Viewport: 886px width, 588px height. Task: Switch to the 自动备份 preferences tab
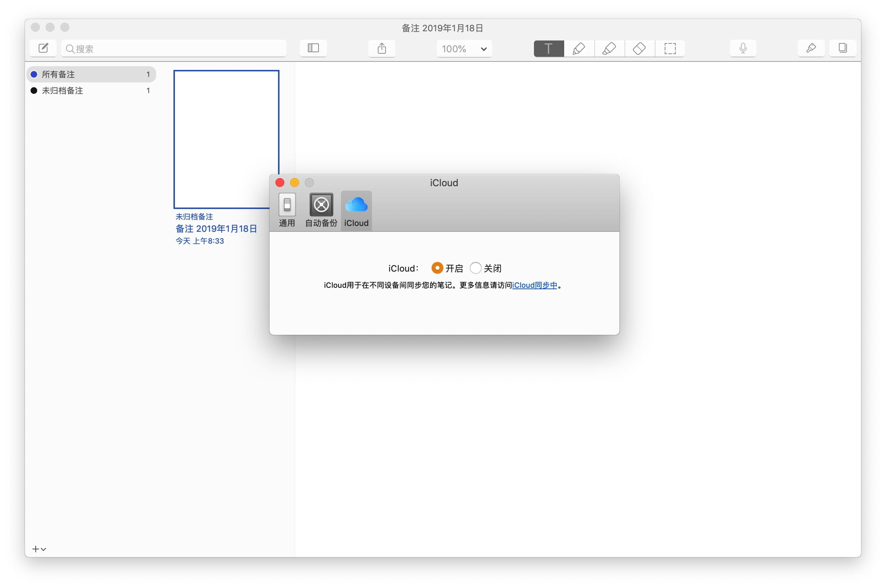[321, 210]
